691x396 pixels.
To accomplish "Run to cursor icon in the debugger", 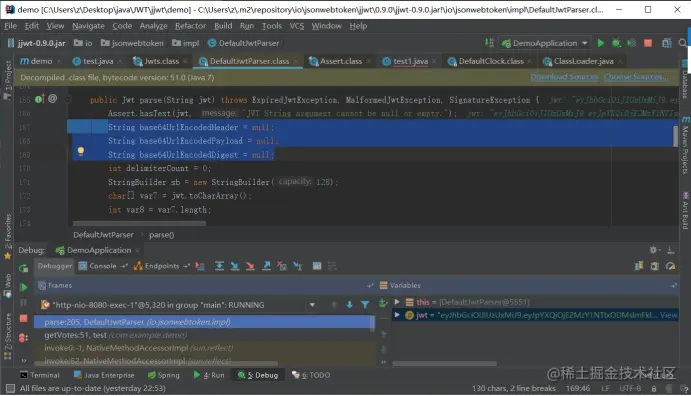I will (297, 266).
